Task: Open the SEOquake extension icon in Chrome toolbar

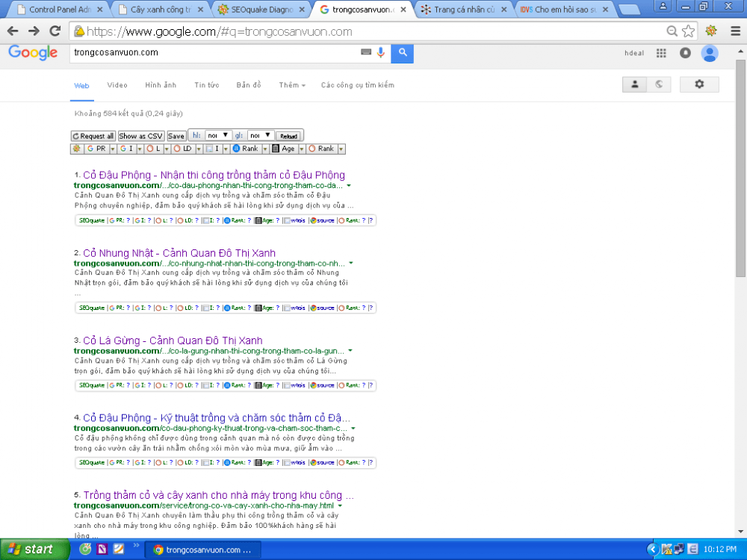Action: pyautogui.click(x=711, y=31)
